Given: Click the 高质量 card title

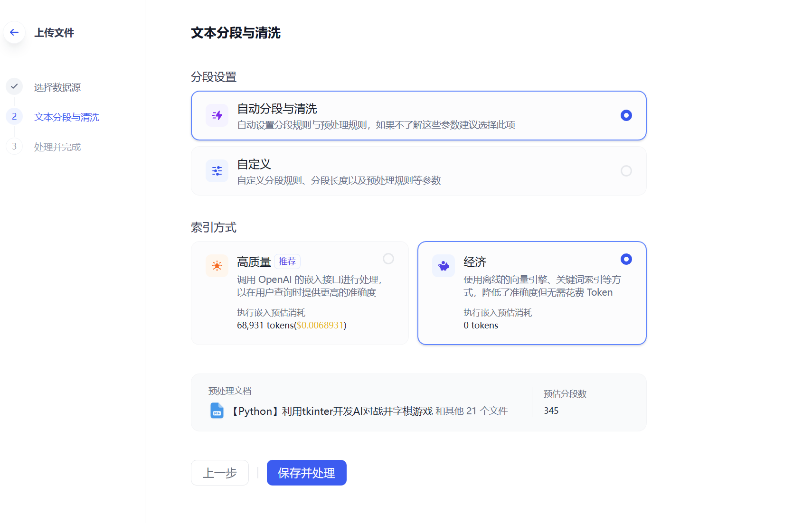Looking at the screenshot, I should [x=254, y=262].
